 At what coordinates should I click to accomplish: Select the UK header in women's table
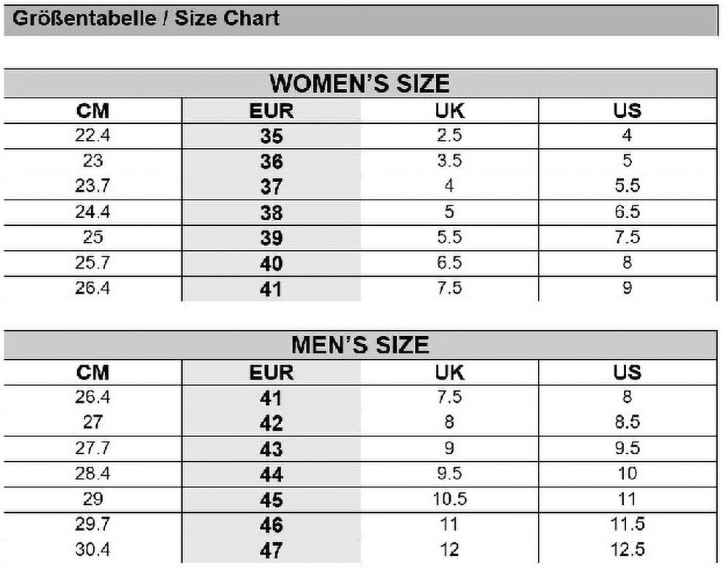pos(449,111)
